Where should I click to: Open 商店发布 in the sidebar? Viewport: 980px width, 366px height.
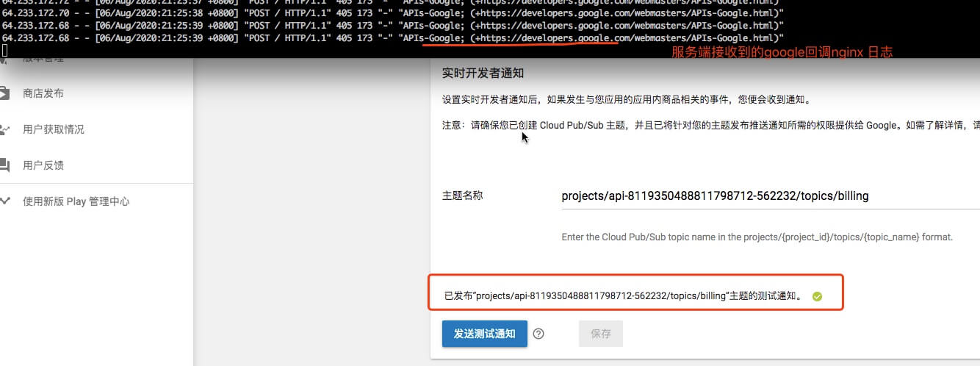(43, 93)
